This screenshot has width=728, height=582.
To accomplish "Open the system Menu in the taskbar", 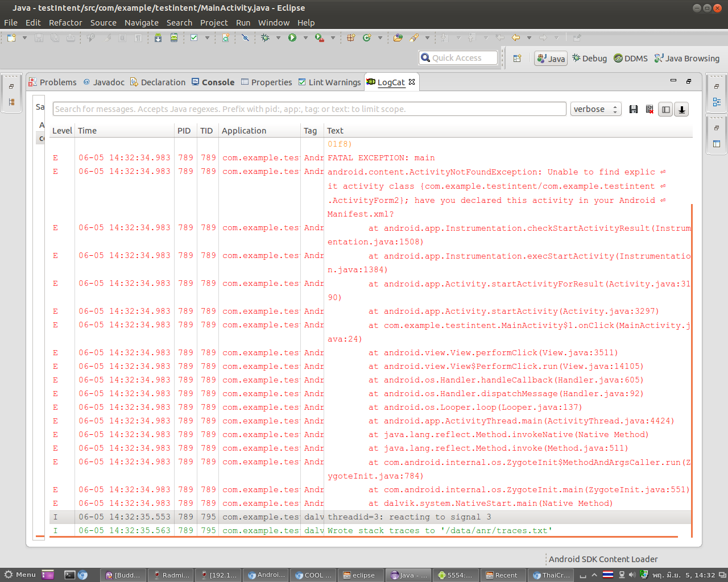I will (x=20, y=575).
